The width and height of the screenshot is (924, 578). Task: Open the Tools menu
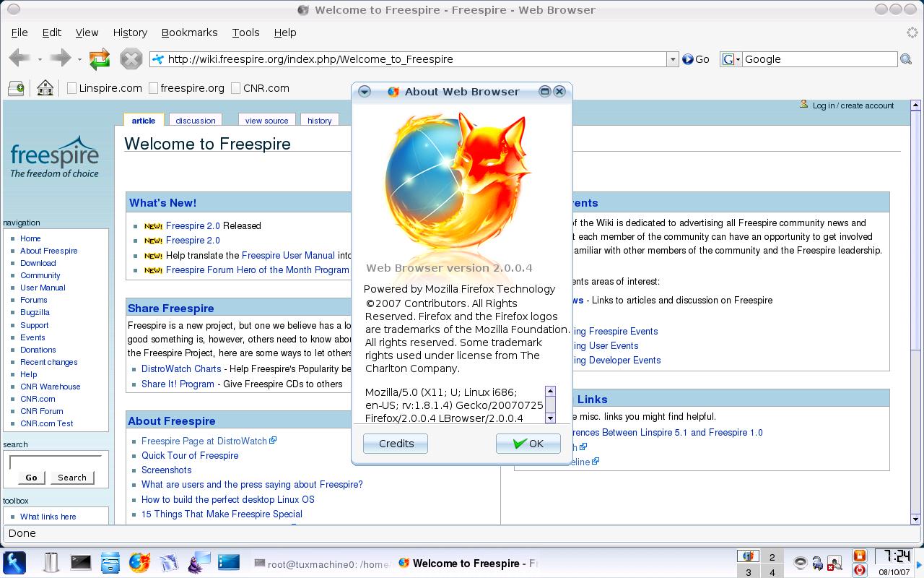[245, 33]
